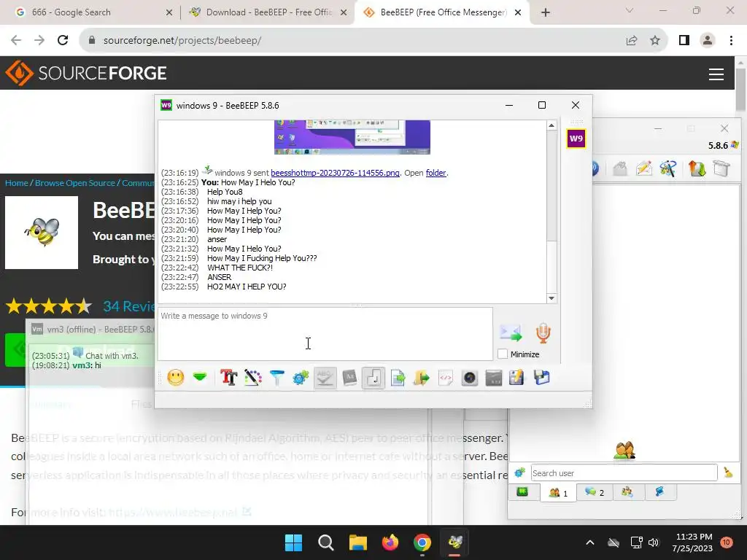Switch to the blue network tab

click(660, 492)
